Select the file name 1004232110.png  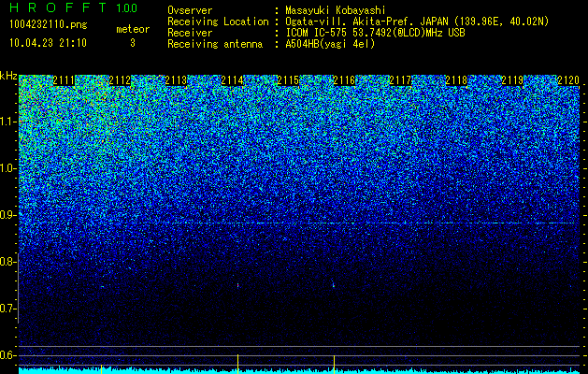48,25
